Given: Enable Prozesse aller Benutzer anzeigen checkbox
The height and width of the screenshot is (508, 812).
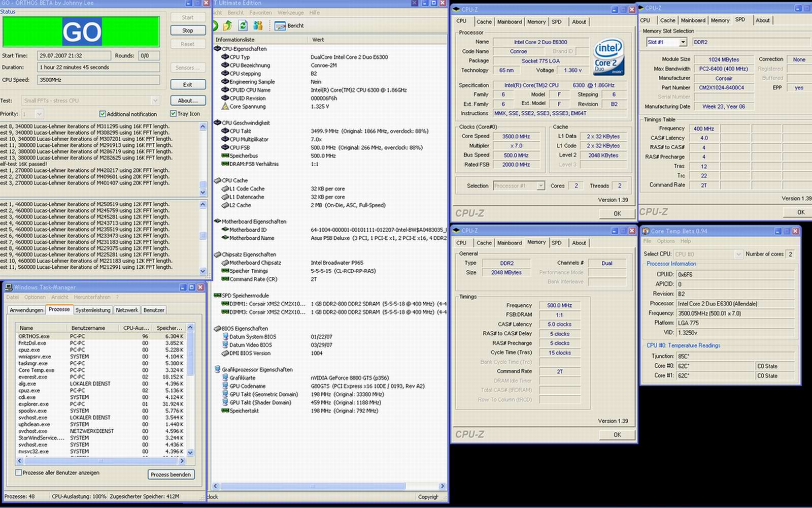Looking at the screenshot, I should (x=19, y=473).
